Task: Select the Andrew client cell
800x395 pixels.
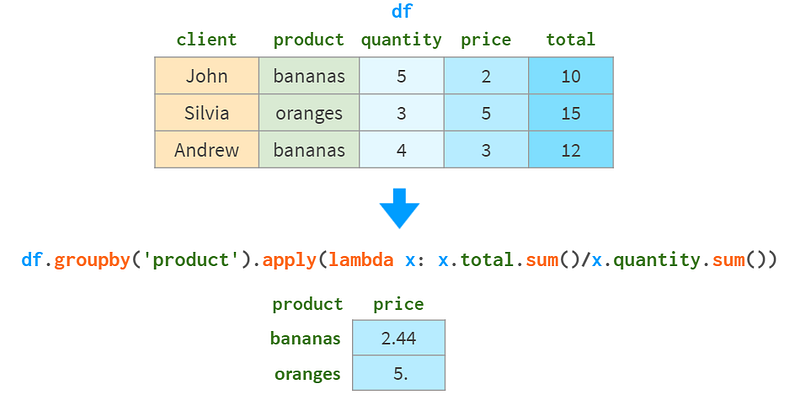Action: click(207, 150)
